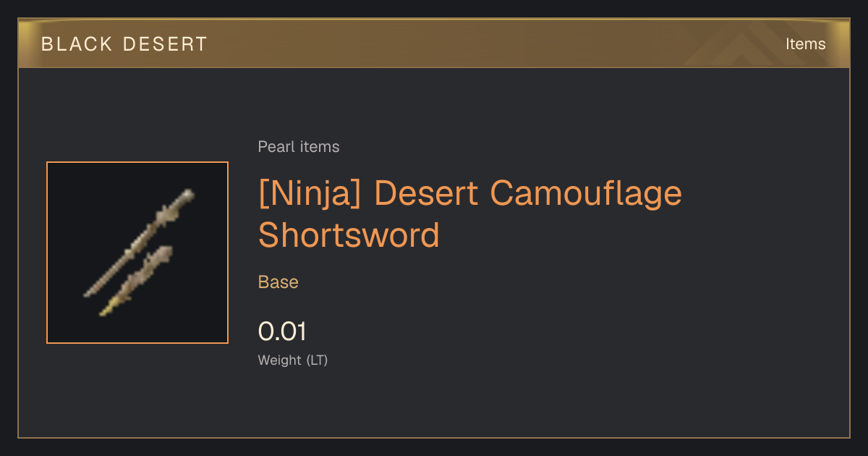This screenshot has width=868, height=456.
Task: Select the Pearl items category label
Action: pyautogui.click(x=299, y=147)
